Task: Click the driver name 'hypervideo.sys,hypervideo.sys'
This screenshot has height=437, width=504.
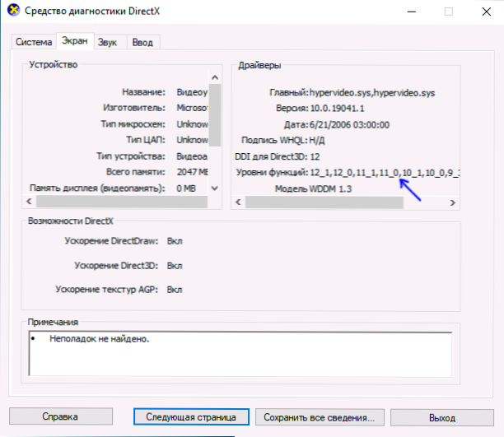Action: (x=372, y=93)
